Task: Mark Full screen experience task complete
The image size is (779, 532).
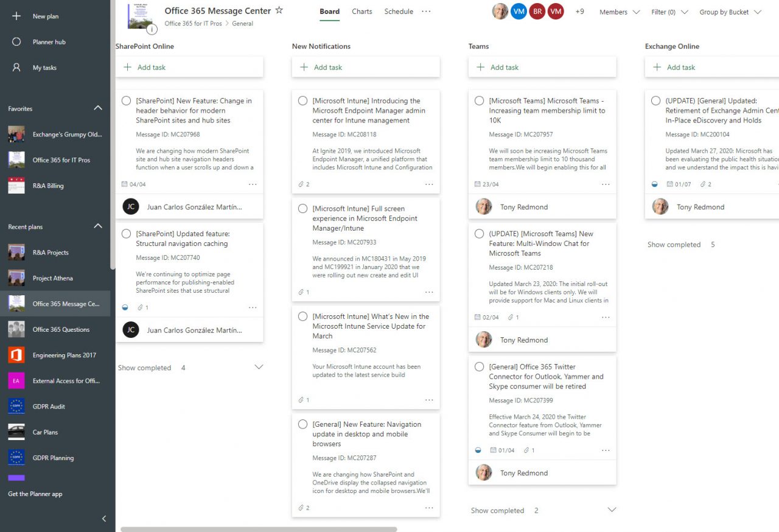Action: tap(302, 209)
